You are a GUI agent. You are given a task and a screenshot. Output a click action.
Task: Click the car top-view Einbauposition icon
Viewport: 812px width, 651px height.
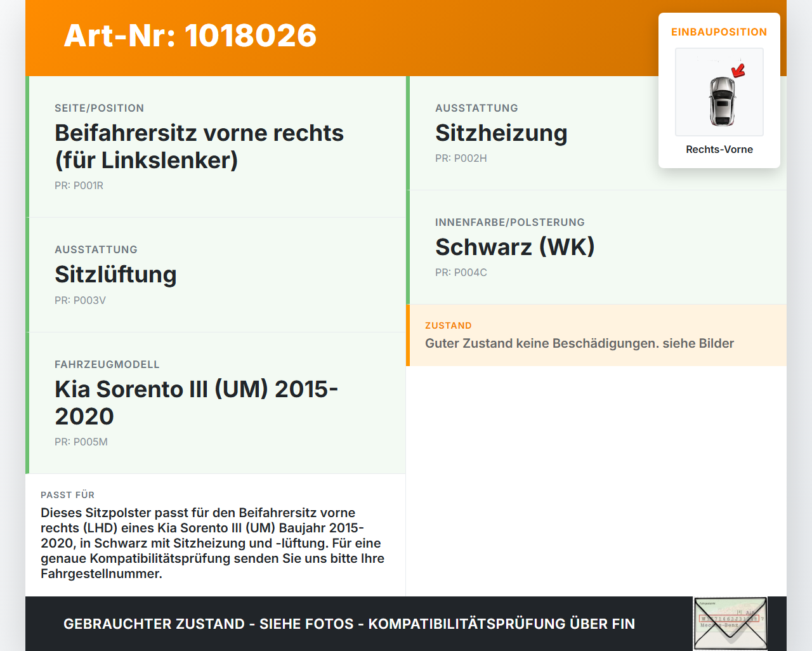(719, 92)
